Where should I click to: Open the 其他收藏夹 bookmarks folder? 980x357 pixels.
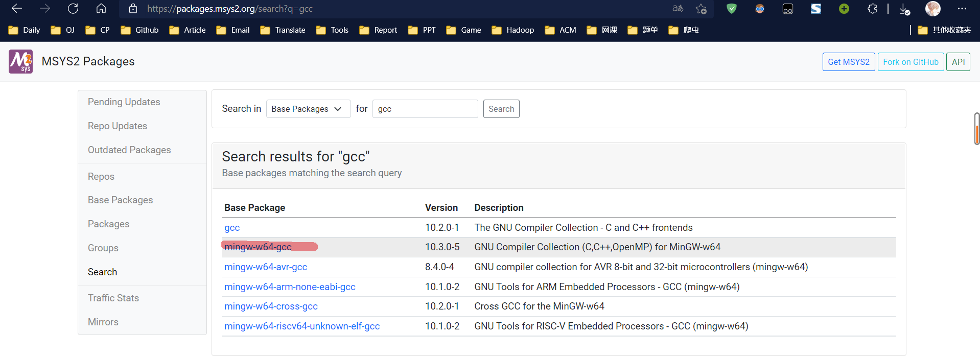(944, 30)
